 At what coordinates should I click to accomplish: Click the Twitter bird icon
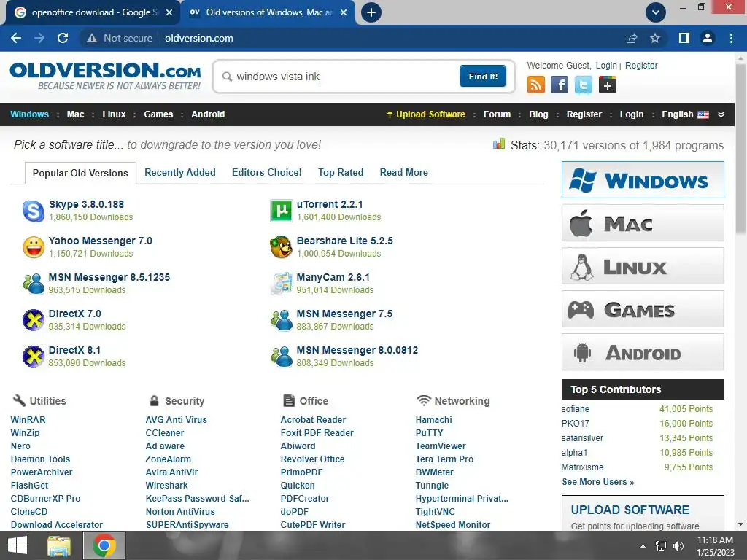(x=583, y=85)
